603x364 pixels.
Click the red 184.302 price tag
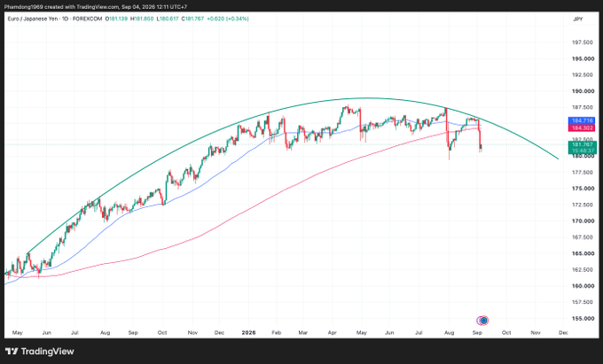pos(582,128)
